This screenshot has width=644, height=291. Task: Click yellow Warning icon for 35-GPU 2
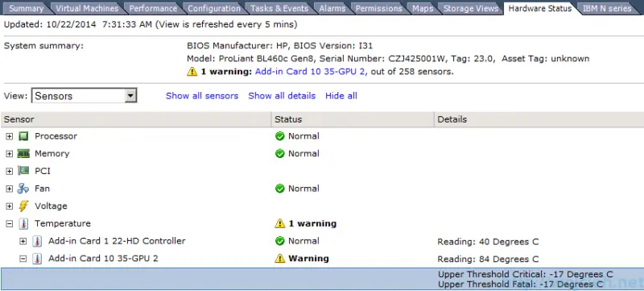[x=279, y=259]
